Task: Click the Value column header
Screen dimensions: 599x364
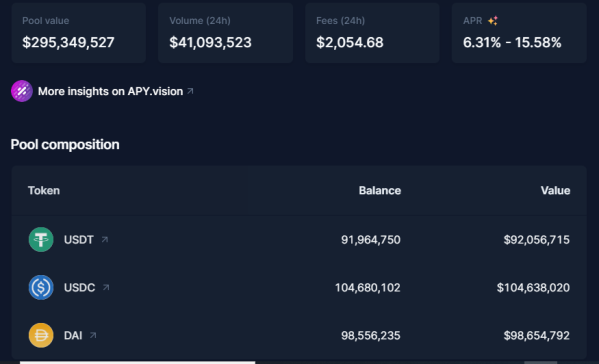Action: tap(555, 191)
